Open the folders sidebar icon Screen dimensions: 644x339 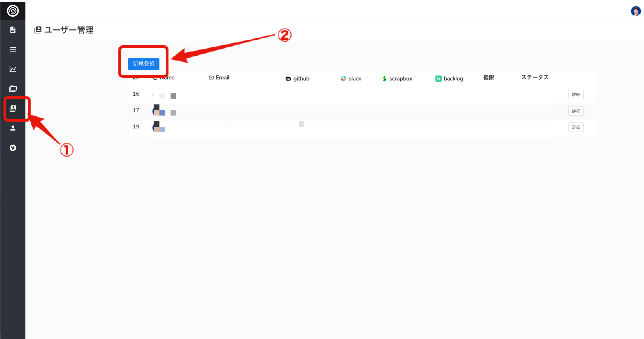tap(13, 89)
